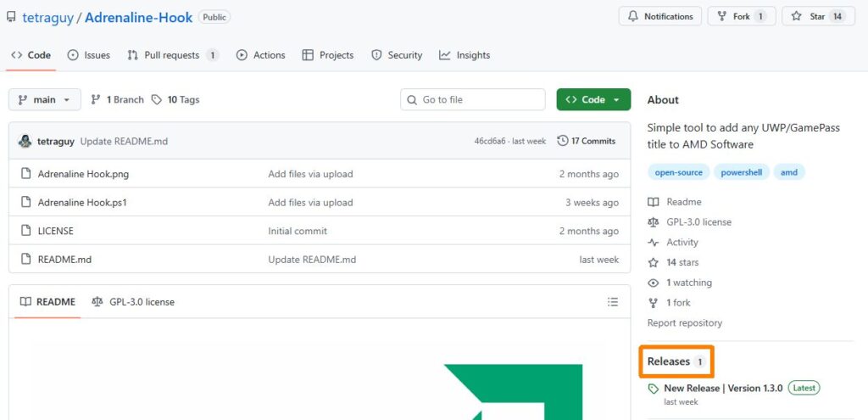Image resolution: width=868 pixels, height=420 pixels.
Task: Click the Notifications bell button
Action: [659, 17]
